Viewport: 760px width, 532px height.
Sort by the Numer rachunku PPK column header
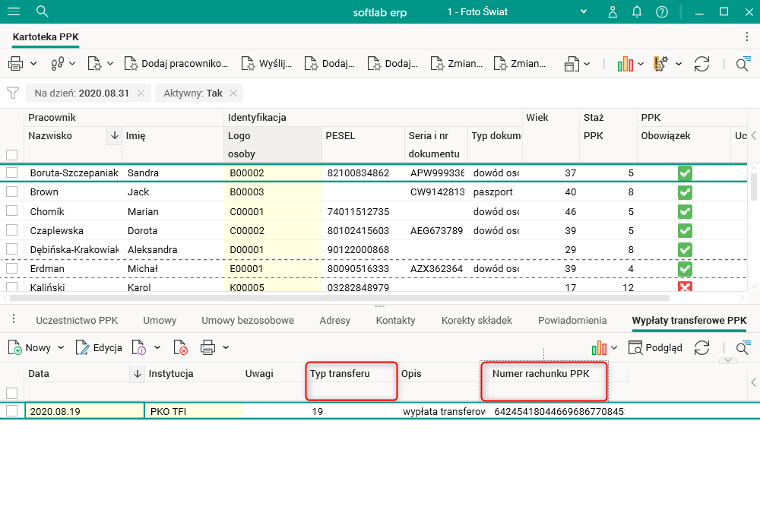540,374
